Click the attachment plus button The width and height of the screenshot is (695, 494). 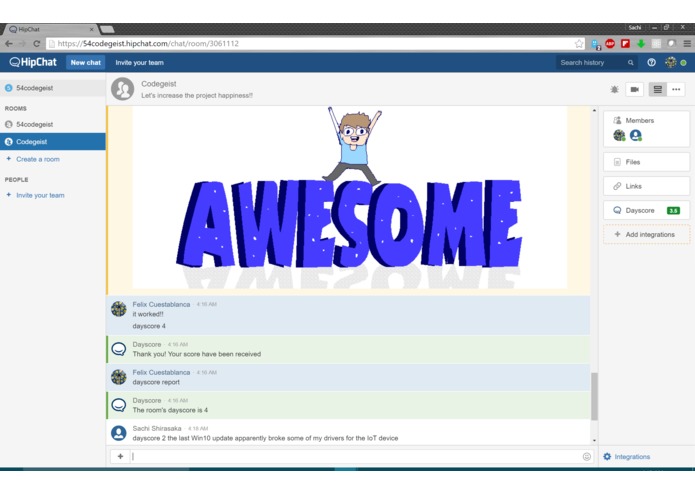point(120,456)
